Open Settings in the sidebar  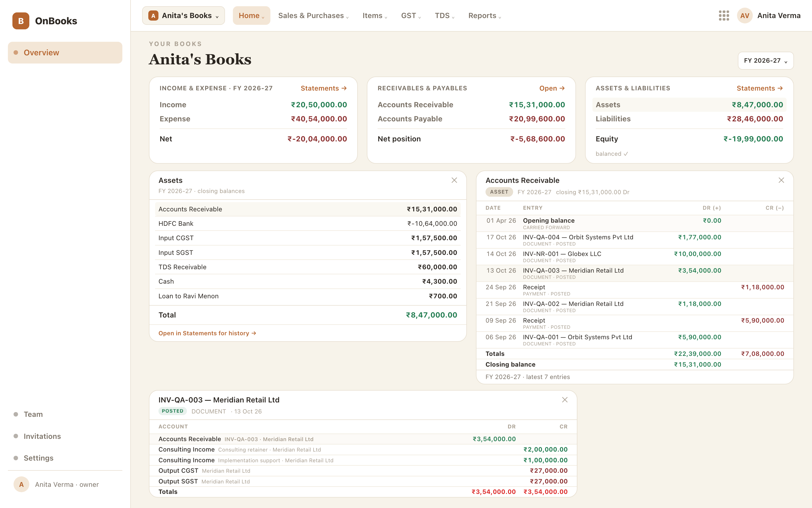tap(65, 458)
